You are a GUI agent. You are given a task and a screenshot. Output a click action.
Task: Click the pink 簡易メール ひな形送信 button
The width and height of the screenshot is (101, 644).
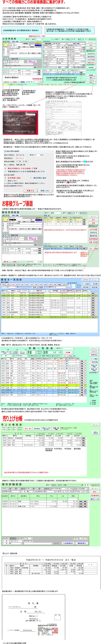coord(32,61)
